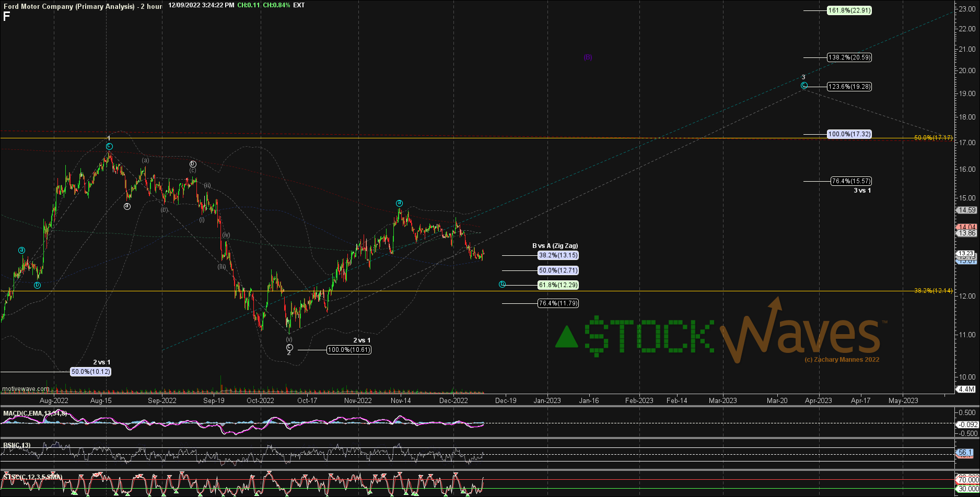Viewport: 980px width, 497px height.
Task: Select the 161.8%(22.91) Fibonacci label
Action: point(849,10)
